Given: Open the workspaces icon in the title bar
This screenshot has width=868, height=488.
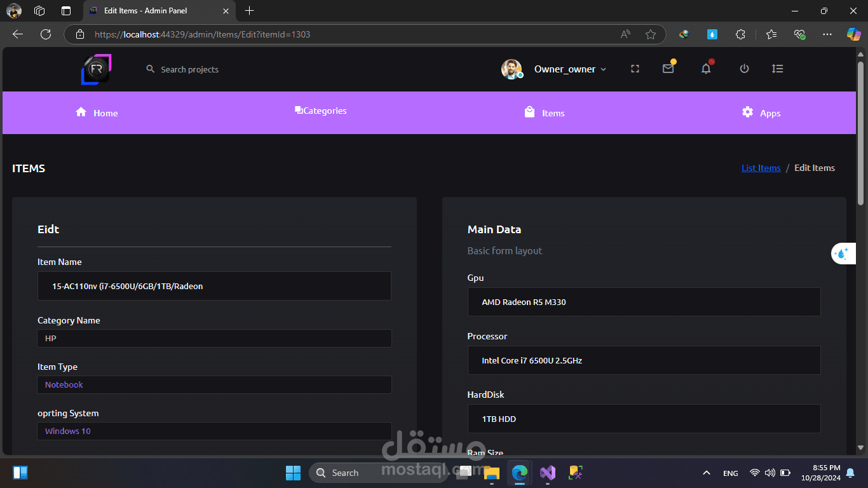Looking at the screenshot, I should 39,11.
